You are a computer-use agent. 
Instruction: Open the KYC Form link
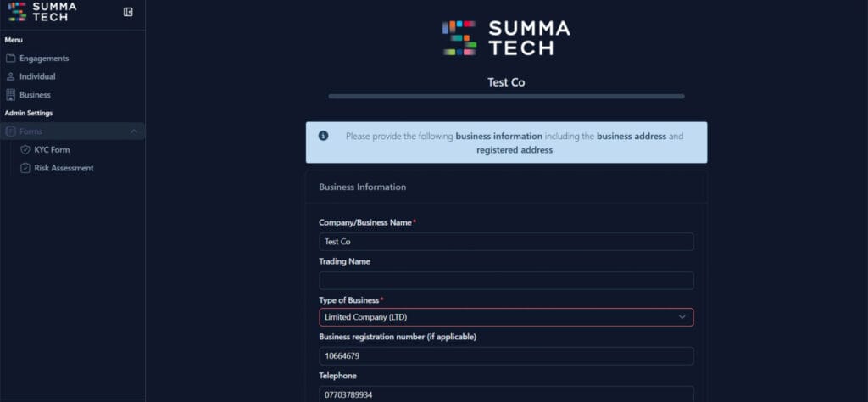pyautogui.click(x=52, y=150)
